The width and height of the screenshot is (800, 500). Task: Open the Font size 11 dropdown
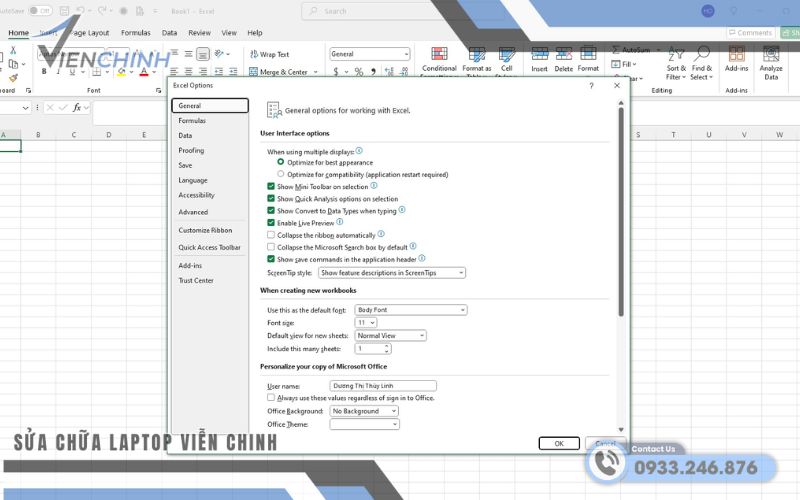click(366, 322)
